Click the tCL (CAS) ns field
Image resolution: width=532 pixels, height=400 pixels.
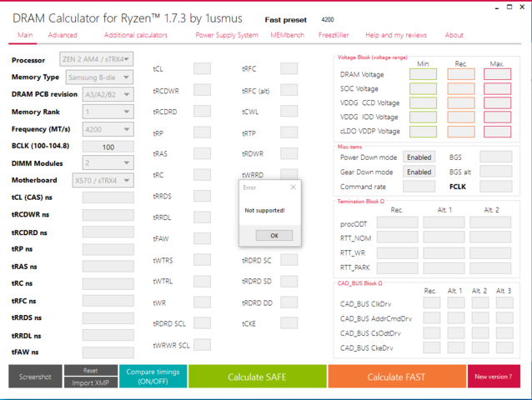click(x=108, y=197)
